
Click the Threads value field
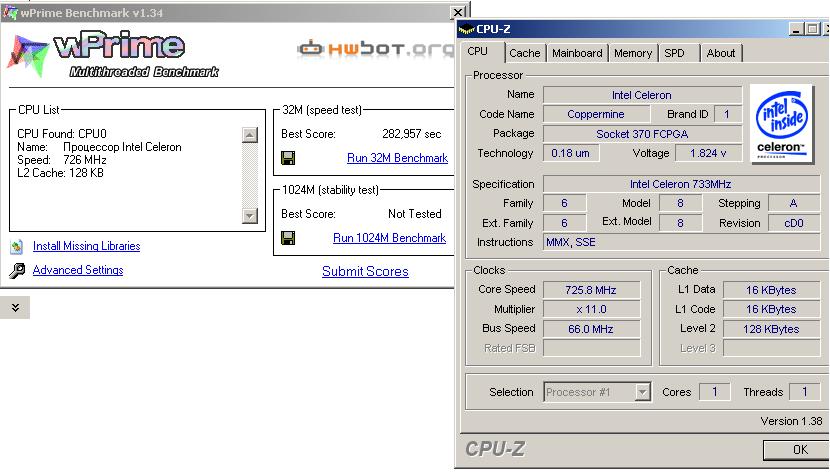click(x=805, y=392)
